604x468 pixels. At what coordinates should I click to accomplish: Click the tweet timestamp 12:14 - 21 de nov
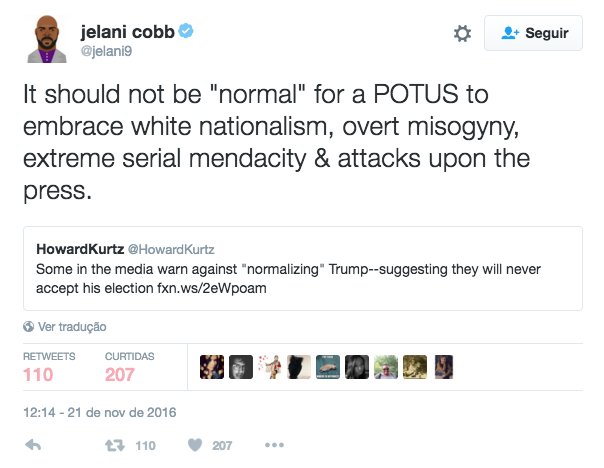click(x=100, y=413)
